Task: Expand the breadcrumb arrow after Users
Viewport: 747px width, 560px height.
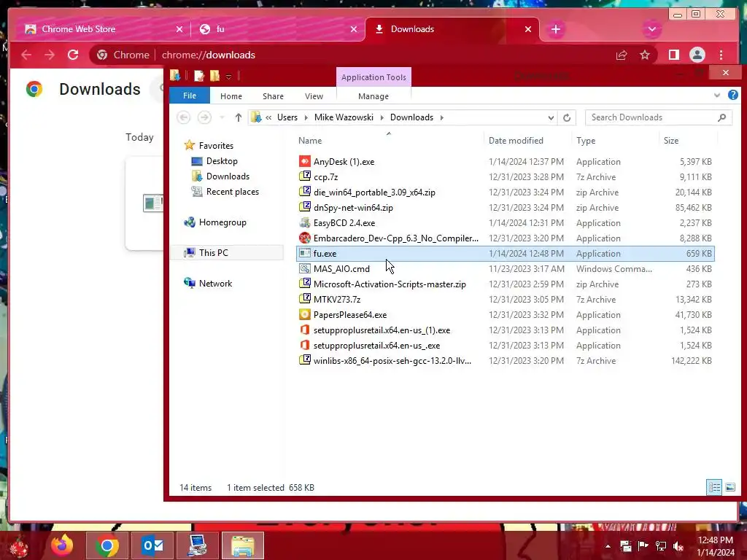Action: pyautogui.click(x=306, y=117)
